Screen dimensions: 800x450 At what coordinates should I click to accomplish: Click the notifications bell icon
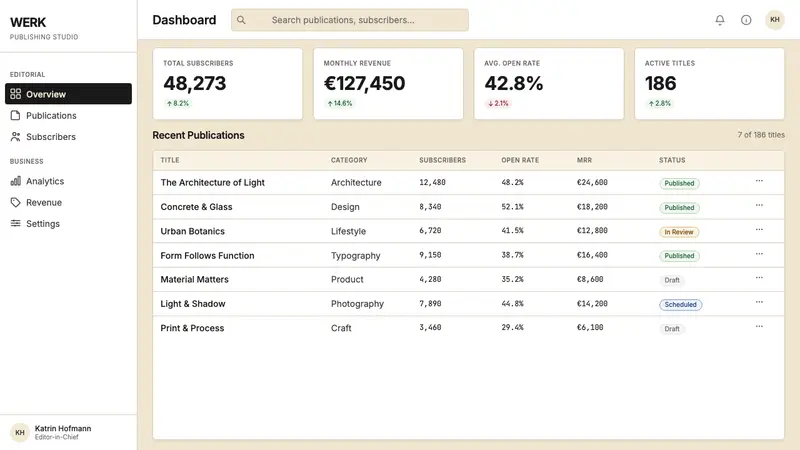click(x=719, y=20)
